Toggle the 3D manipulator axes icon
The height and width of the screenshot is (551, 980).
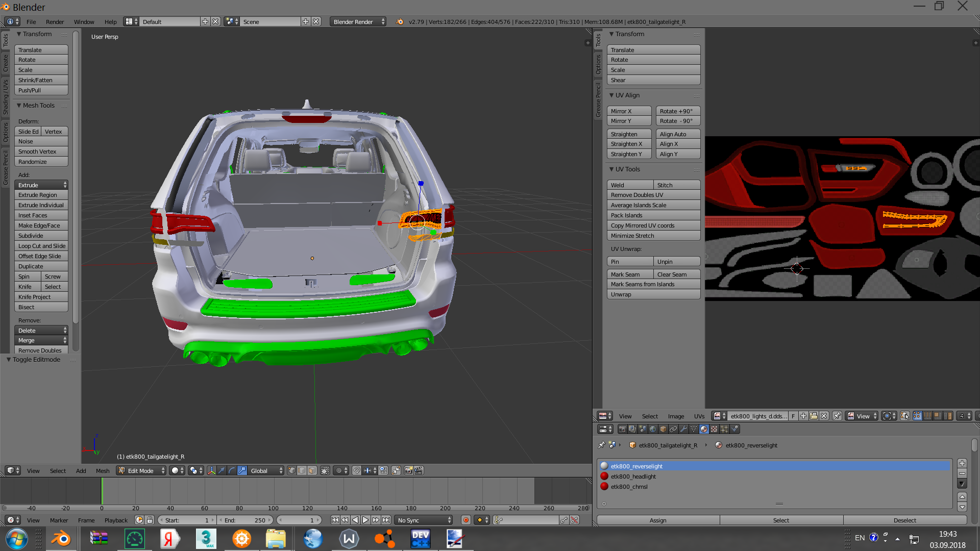tap(211, 470)
